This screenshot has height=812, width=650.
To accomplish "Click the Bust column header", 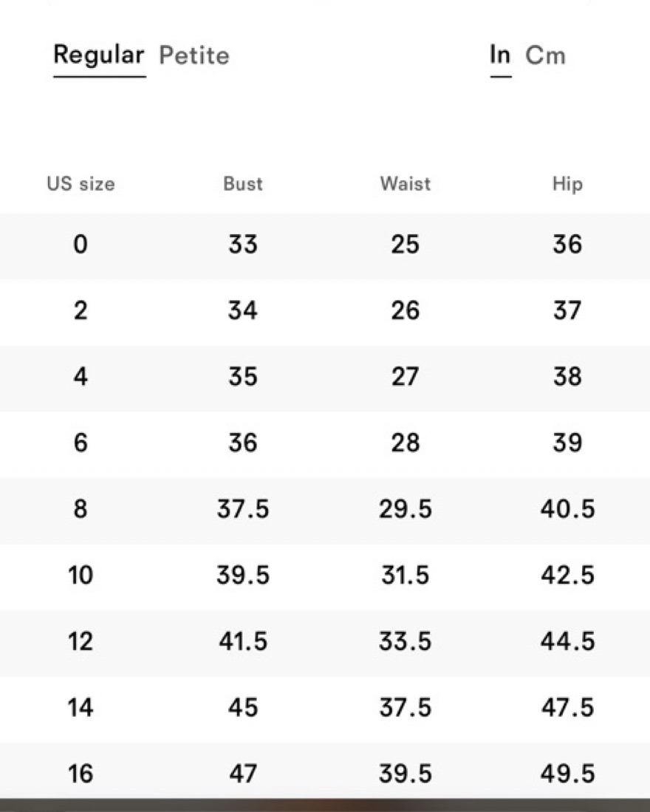I will tap(243, 184).
